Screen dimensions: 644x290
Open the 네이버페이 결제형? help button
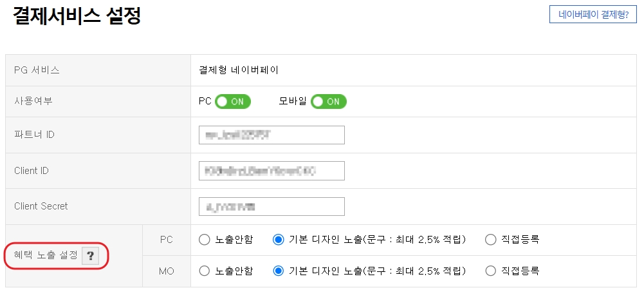click(x=593, y=15)
